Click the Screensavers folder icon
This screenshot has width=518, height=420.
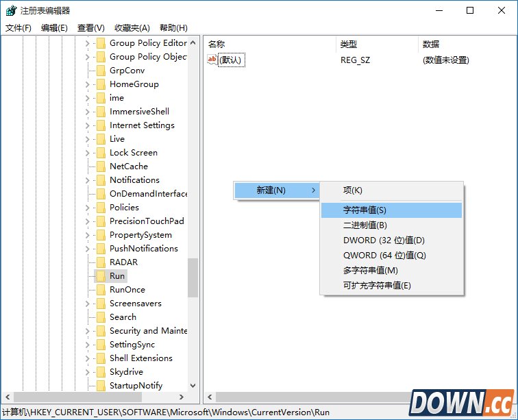tap(101, 304)
